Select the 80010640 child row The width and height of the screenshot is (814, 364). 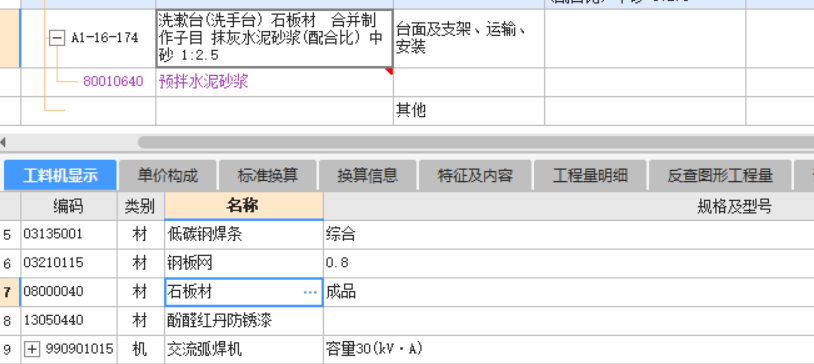point(113,82)
